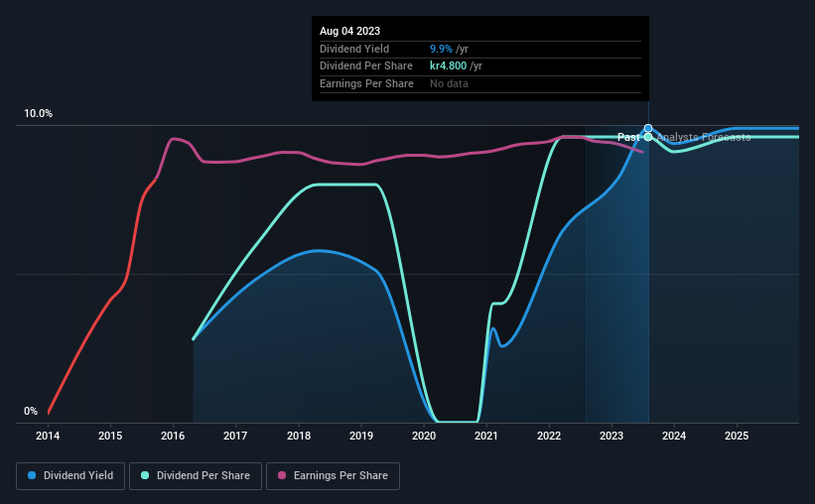Select the 2025 x-axis year label
The image size is (815, 504).
(x=737, y=436)
